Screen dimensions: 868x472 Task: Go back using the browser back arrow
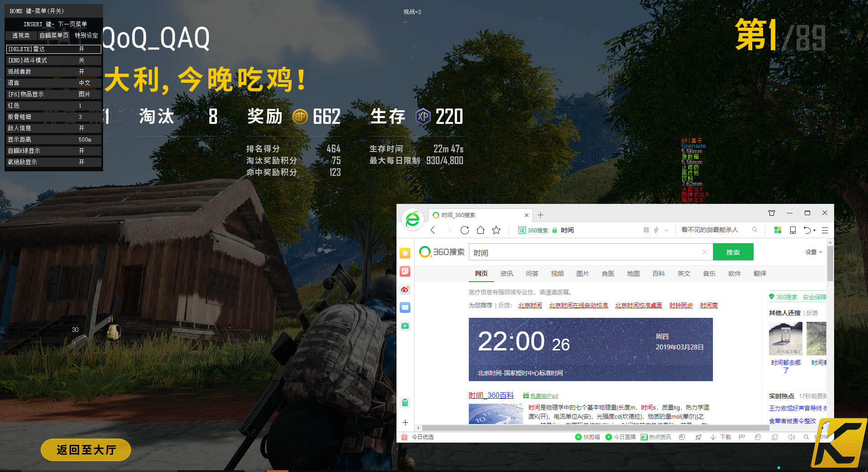point(433,230)
